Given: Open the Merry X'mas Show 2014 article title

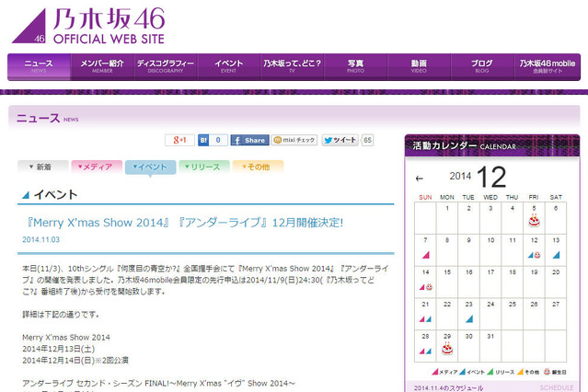Looking at the screenshot, I should 183,223.
